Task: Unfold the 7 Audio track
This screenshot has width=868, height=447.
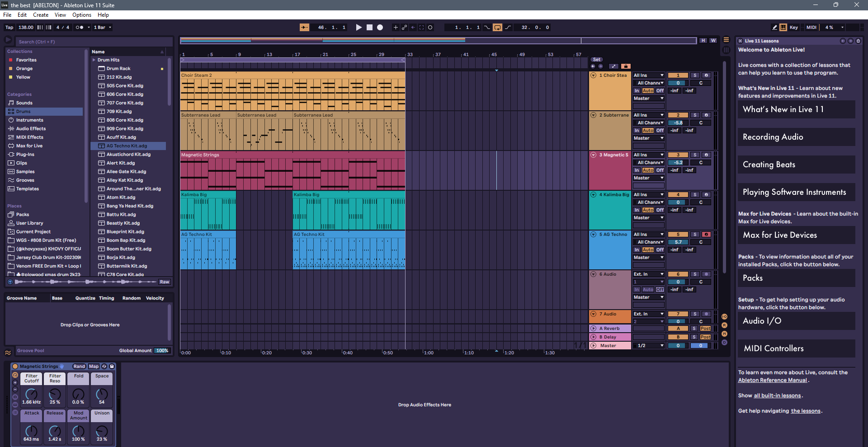Action: [594, 314]
